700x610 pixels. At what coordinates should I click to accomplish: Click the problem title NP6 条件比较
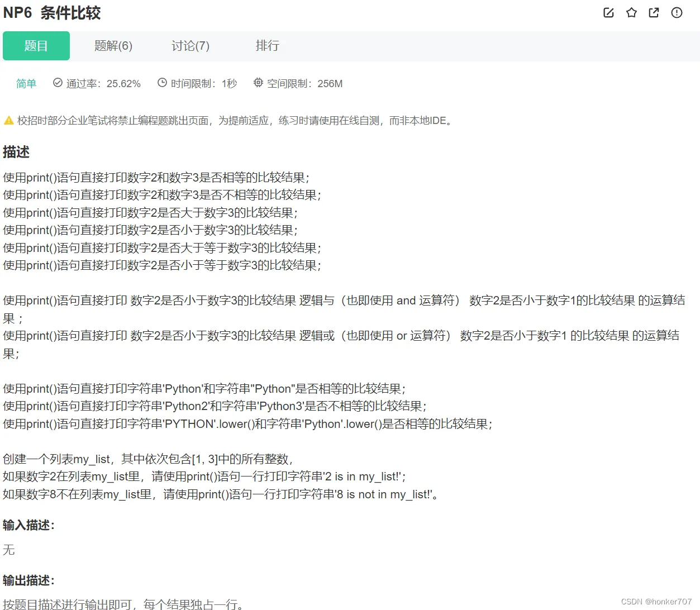pyautogui.click(x=52, y=13)
